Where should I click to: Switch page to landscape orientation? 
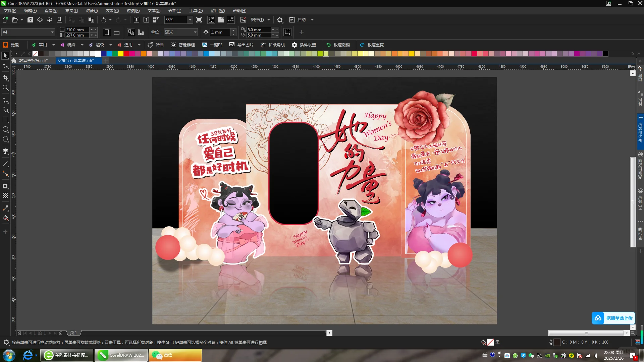pos(117,32)
